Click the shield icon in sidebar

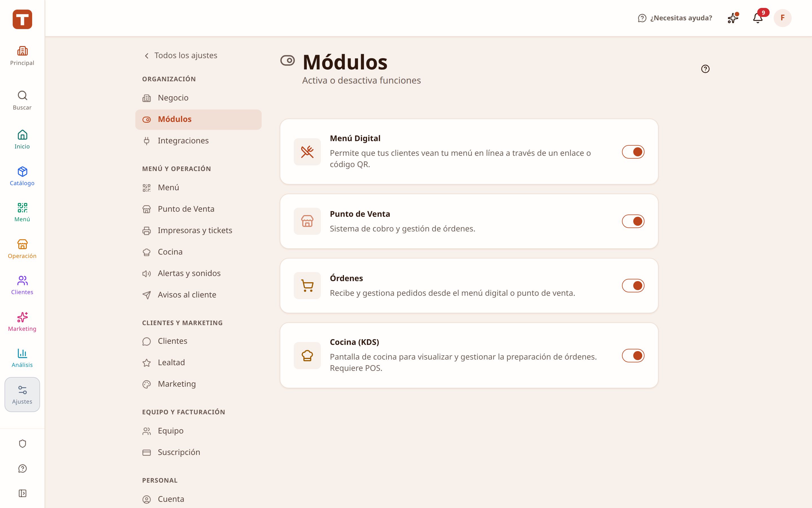pos(23,444)
